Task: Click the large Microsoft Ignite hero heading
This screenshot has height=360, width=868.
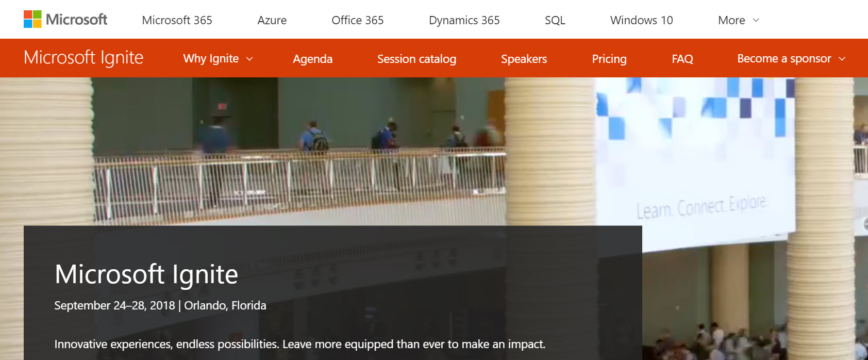Action: tap(146, 274)
